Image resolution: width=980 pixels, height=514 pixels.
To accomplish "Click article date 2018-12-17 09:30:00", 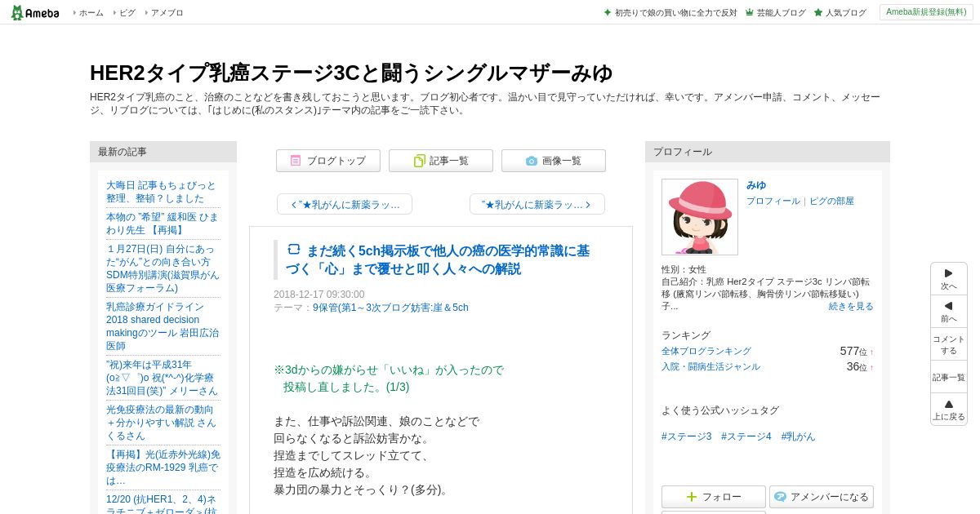I will tap(319, 295).
